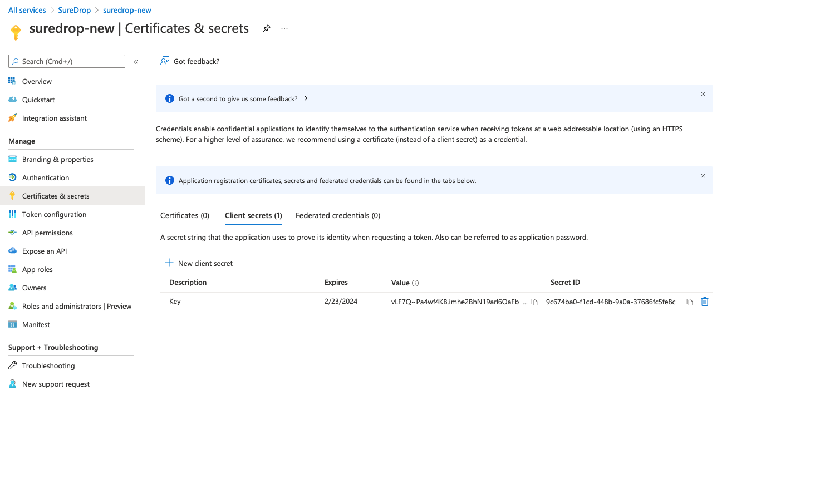Click New client secret button
The width and height of the screenshot is (820, 504).
coord(199,263)
